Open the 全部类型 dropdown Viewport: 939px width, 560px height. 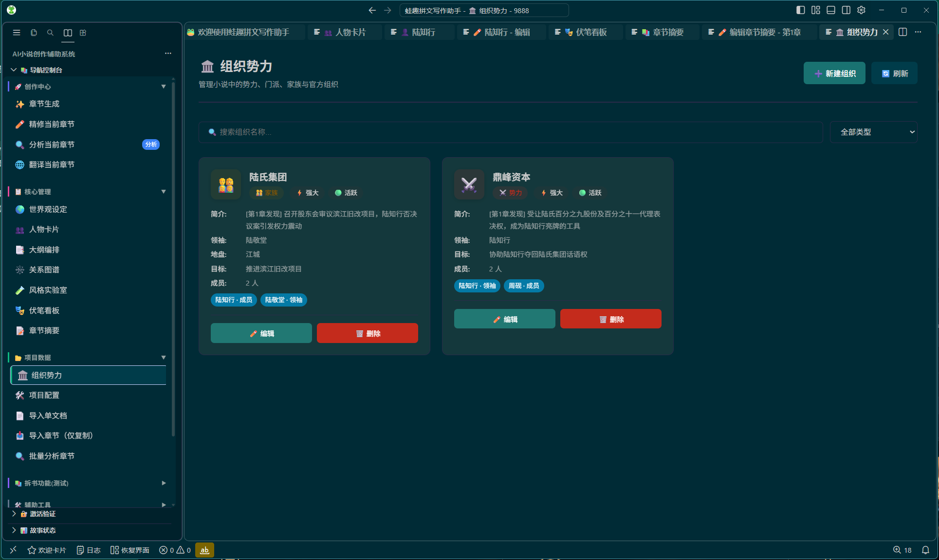point(874,132)
